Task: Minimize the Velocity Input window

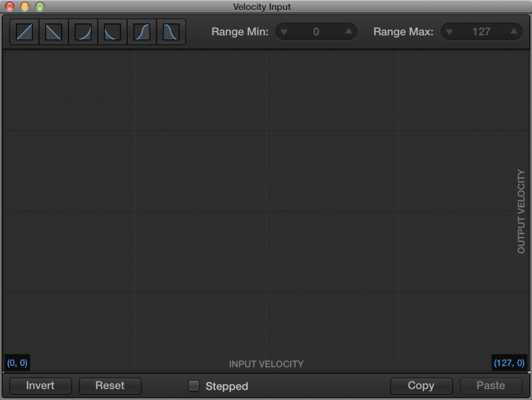Action: pyautogui.click(x=25, y=6)
